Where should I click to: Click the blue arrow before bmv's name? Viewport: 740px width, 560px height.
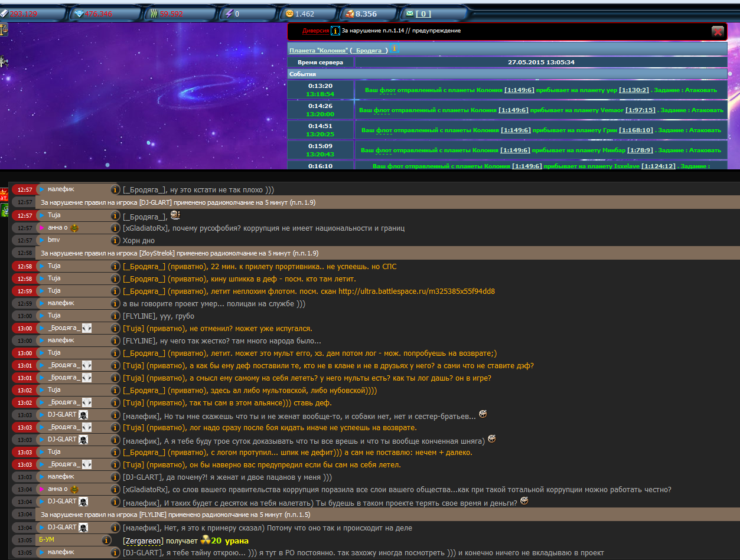[42, 241]
